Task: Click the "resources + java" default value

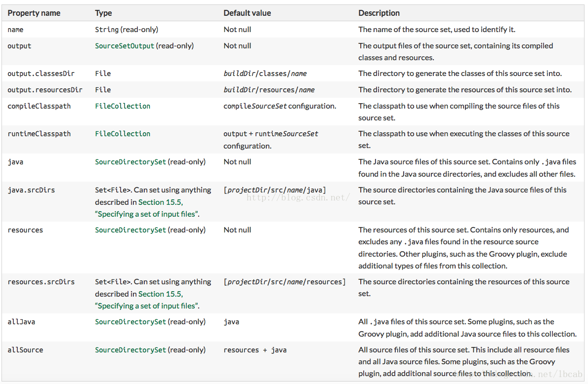Action: pos(255,350)
